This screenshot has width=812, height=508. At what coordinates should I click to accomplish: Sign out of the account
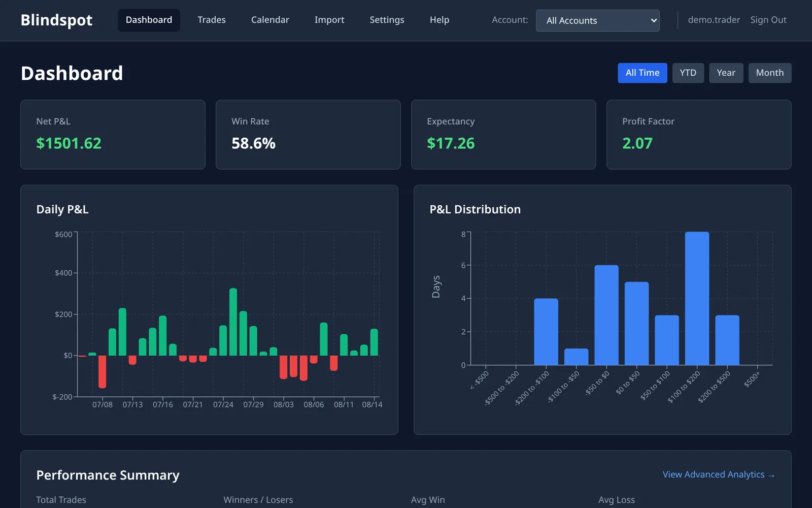click(768, 20)
